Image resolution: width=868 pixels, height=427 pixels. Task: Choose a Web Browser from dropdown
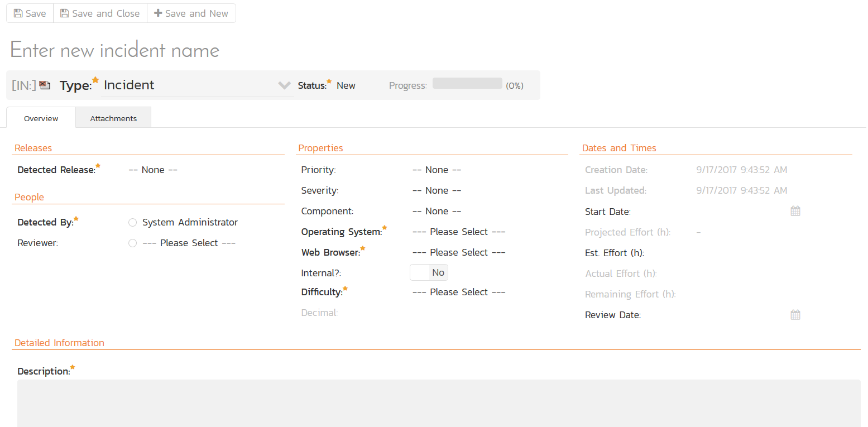[x=458, y=252]
